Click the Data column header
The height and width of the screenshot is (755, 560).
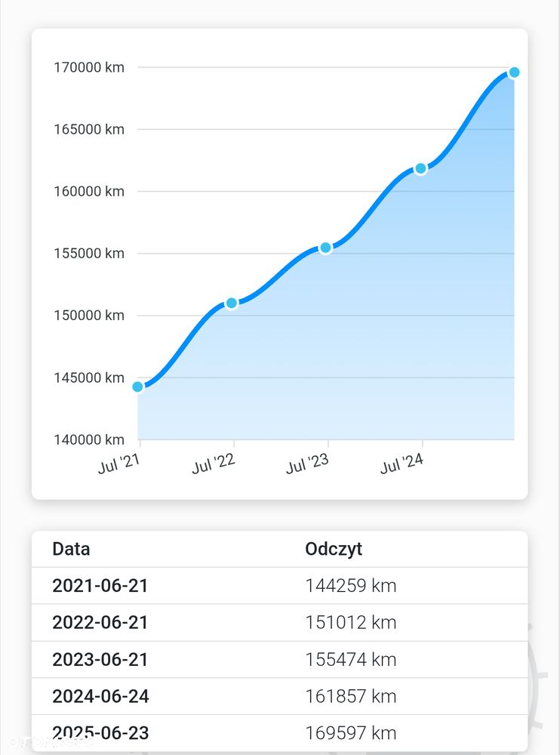[x=71, y=549]
